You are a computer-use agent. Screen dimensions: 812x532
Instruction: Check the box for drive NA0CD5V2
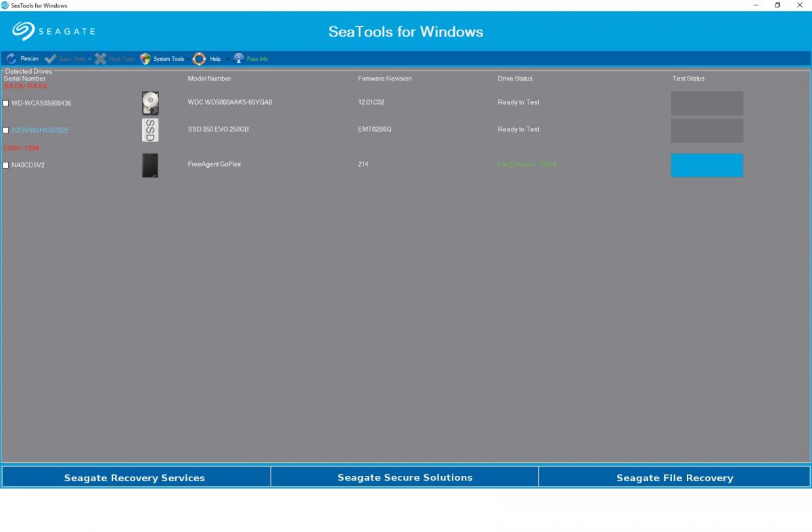[x=6, y=165]
